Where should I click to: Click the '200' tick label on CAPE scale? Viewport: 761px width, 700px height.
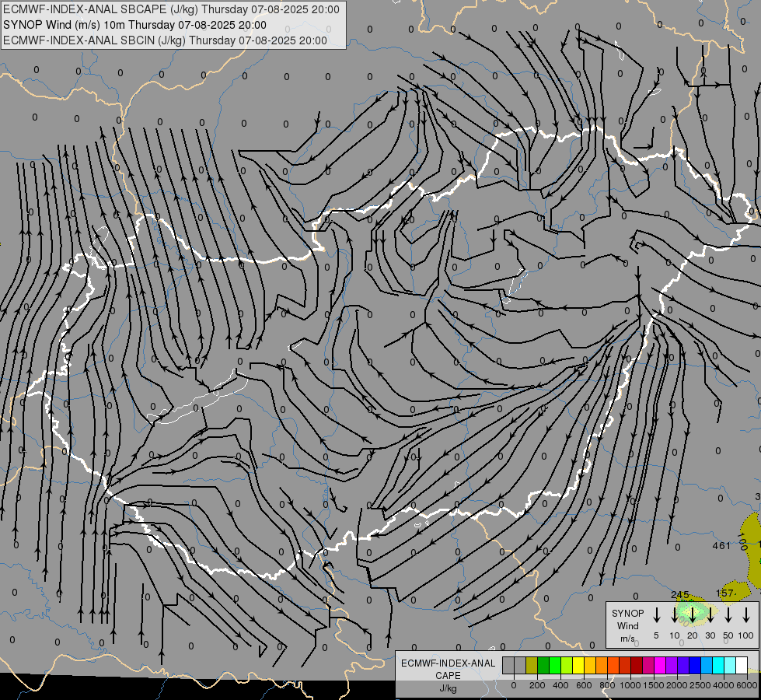[537, 685]
